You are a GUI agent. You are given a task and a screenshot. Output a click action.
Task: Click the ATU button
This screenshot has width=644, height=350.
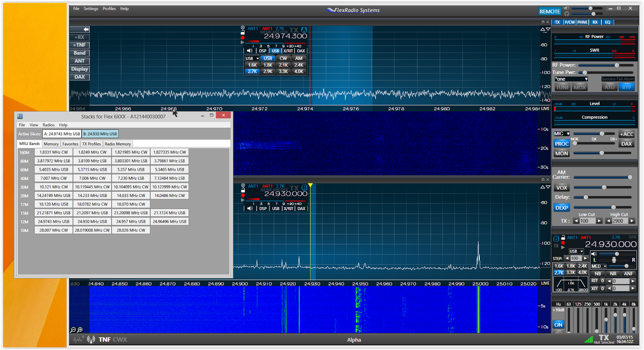pyautogui.click(x=609, y=87)
